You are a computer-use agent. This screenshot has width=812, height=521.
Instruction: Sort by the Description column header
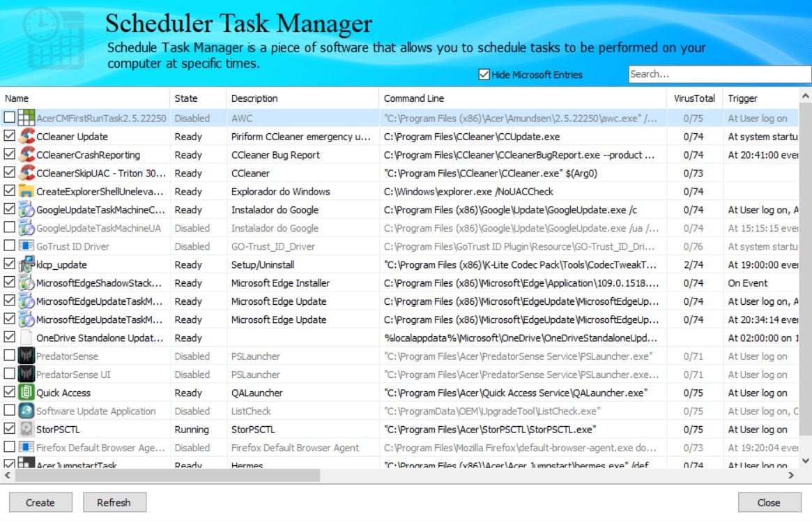click(x=303, y=98)
